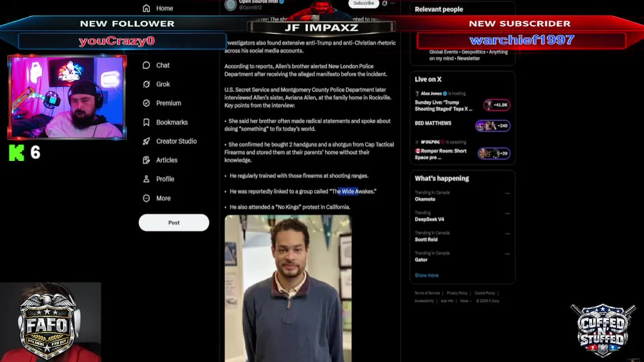Click Show more in What's happening

tap(426, 276)
